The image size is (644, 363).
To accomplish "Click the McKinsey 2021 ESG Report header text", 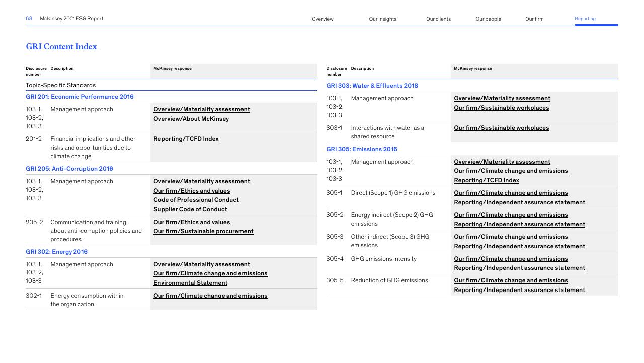I will [71, 19].
